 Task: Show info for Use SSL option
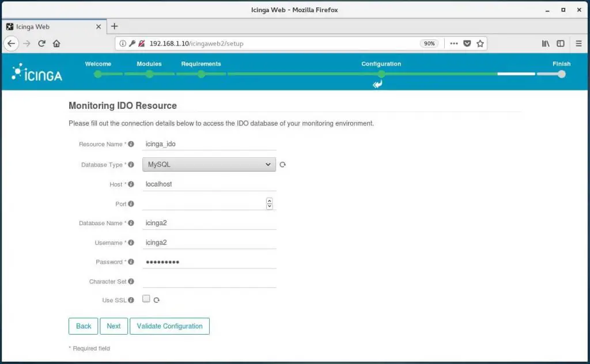pyautogui.click(x=131, y=300)
